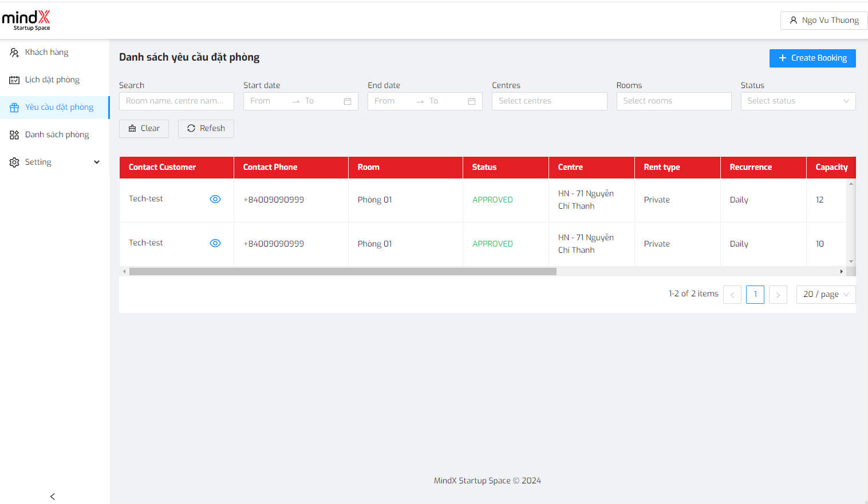This screenshot has height=504, width=868.
Task: Collapse the sidebar using the bottom arrow
Action: (x=53, y=496)
